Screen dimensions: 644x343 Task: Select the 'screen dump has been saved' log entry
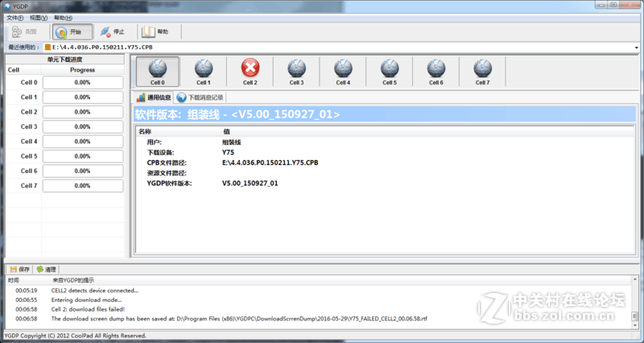[319, 319]
